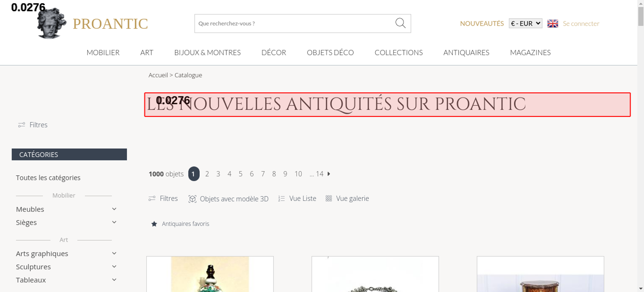Go to page 5 of results

click(x=241, y=174)
